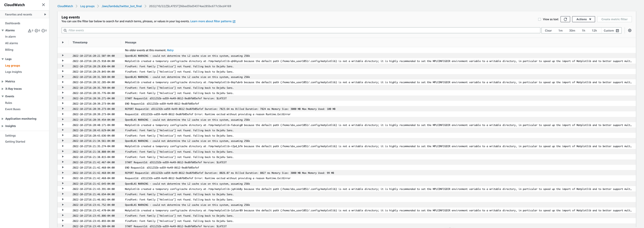The width and height of the screenshot is (644, 228).
Task: Expand the 16:20:39.273 REPORT RequestId row
Action: tap(63, 109)
